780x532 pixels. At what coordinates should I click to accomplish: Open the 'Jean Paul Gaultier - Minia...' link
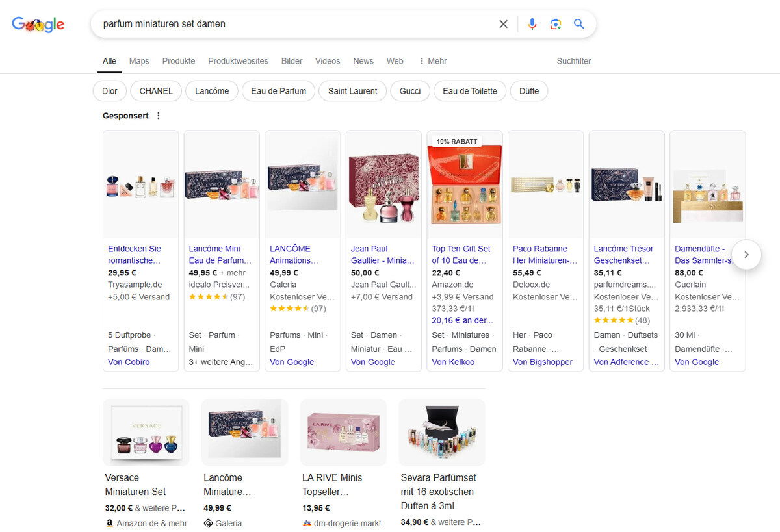point(382,255)
